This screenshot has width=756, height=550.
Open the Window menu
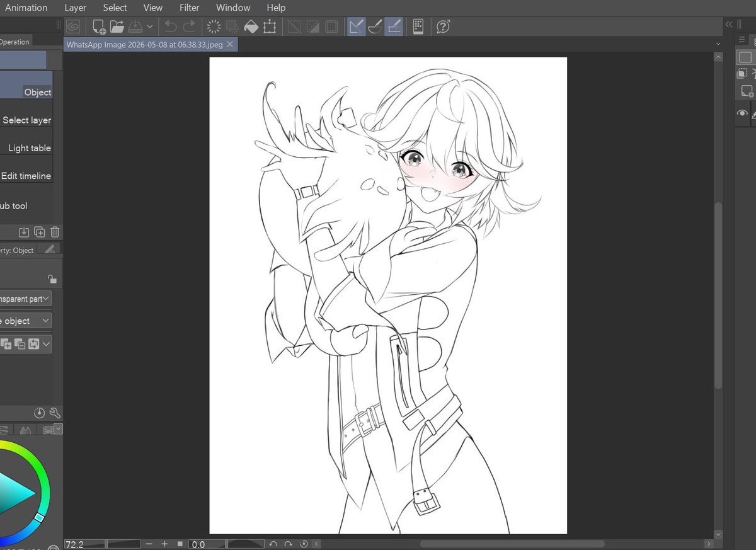click(233, 8)
